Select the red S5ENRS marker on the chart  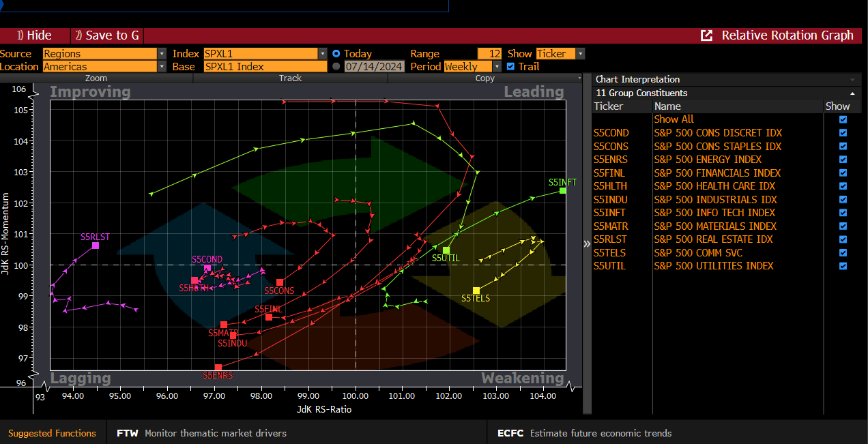click(x=218, y=368)
